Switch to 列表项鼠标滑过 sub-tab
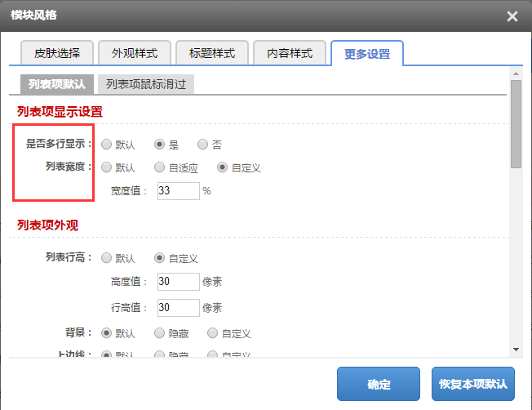 click(x=145, y=84)
